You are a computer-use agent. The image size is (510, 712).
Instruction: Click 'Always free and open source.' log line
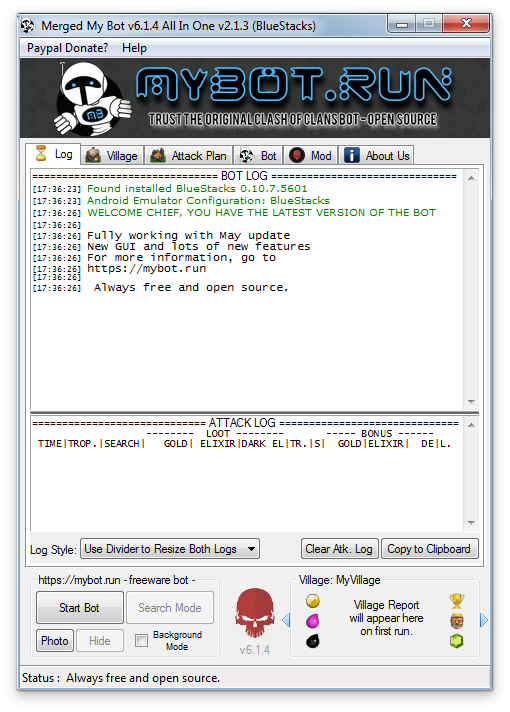191,287
